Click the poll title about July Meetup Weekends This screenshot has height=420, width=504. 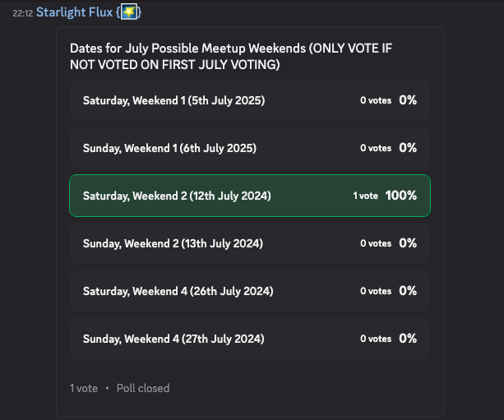tap(231, 56)
